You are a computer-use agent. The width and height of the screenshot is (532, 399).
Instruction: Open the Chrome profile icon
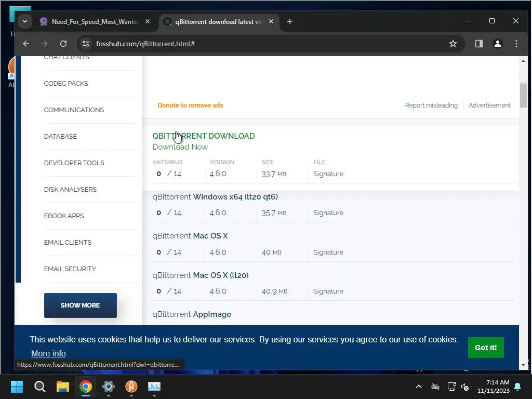[497, 44]
